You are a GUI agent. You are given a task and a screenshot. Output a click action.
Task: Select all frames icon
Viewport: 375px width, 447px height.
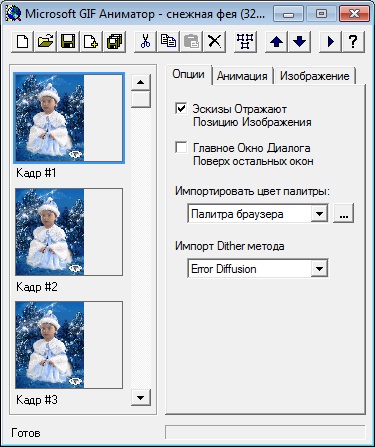pos(245,42)
